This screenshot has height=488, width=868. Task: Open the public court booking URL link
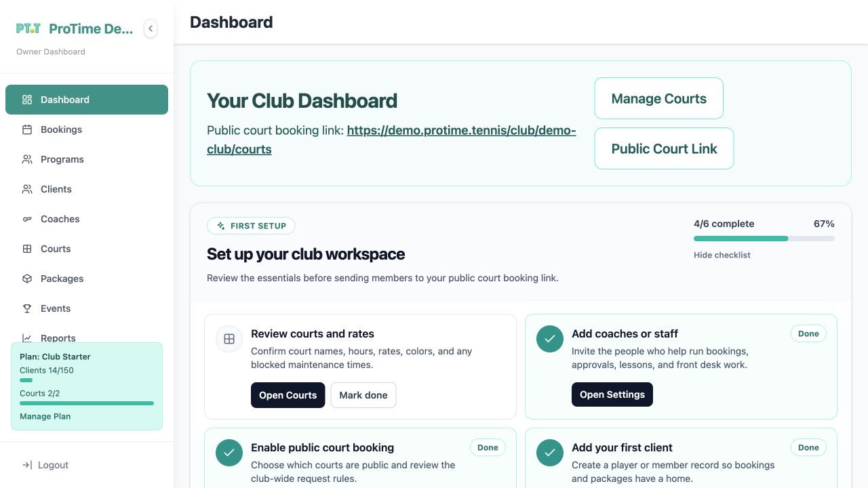391,140
